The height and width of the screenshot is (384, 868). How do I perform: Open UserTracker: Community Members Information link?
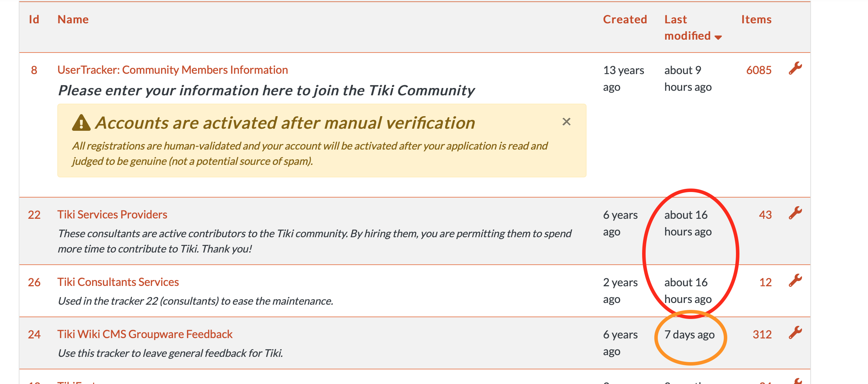click(173, 70)
